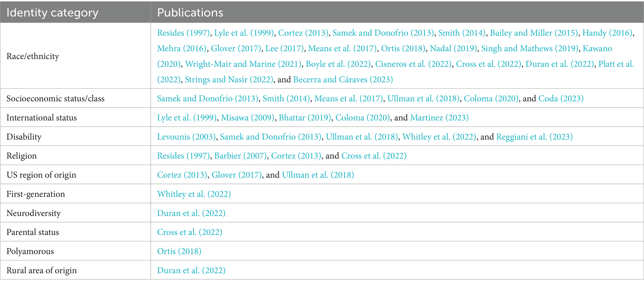Viewport: 644px width, 285px height.
Task: Open the Cisneros et al. (2022) citation
Action: click(413, 64)
